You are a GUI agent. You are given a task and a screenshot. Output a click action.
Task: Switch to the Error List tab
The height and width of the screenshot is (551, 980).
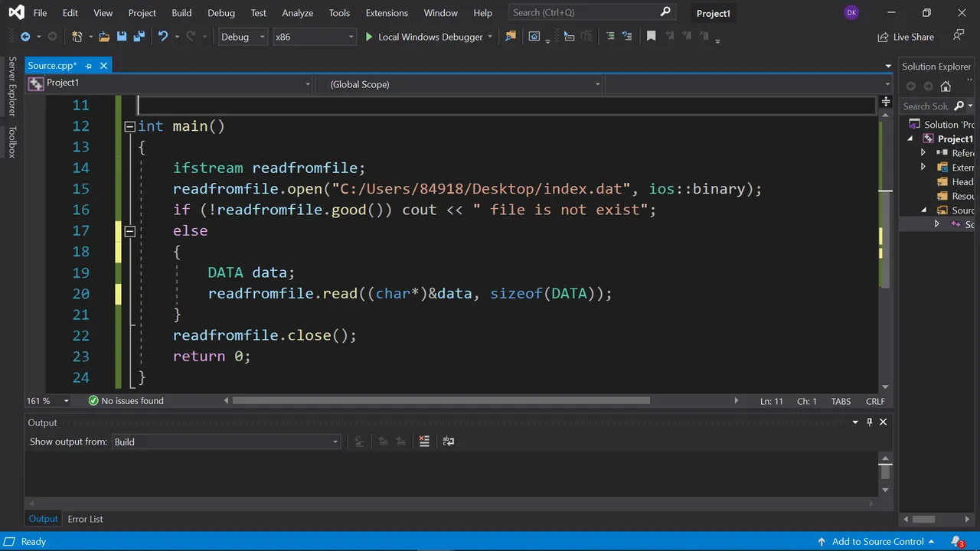pos(85,519)
